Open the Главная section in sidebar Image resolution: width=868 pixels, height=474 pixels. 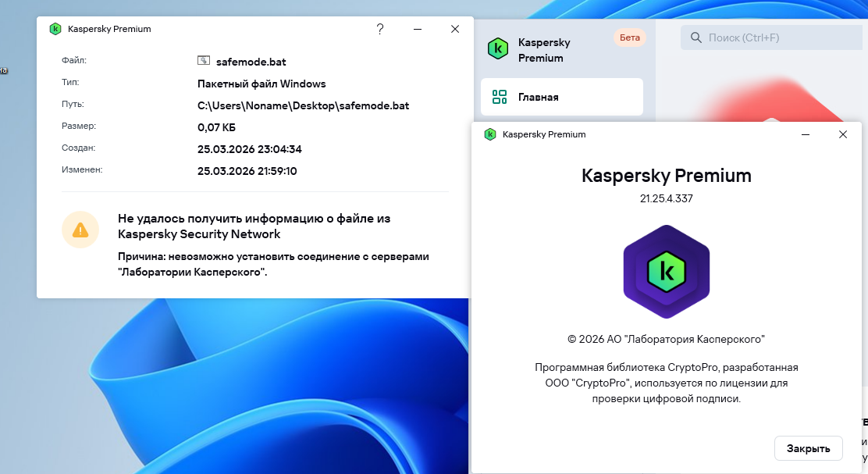point(562,97)
